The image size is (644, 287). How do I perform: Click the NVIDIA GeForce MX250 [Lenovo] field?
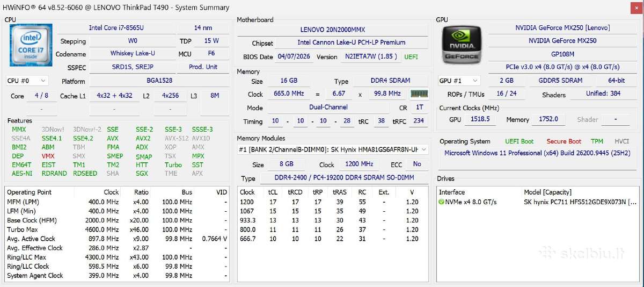point(562,27)
